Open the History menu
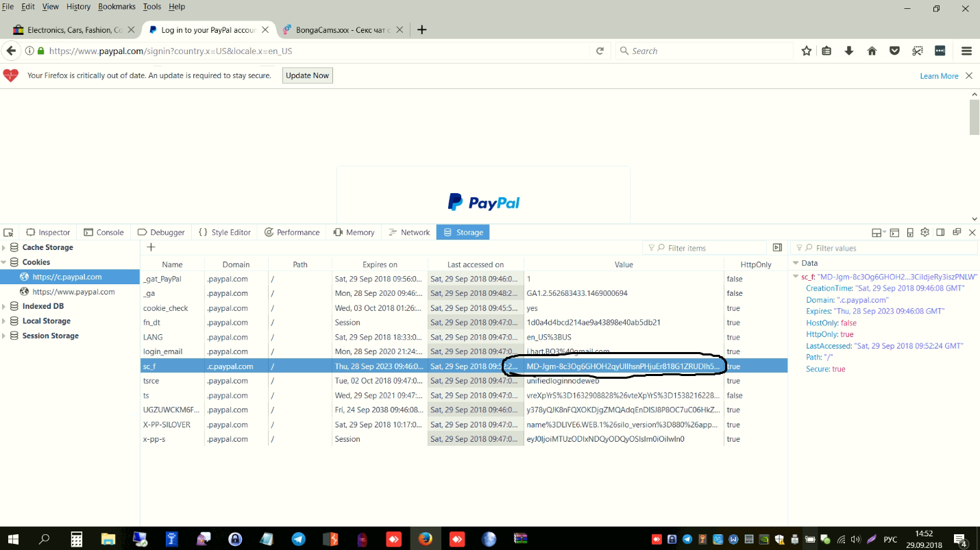 (78, 6)
